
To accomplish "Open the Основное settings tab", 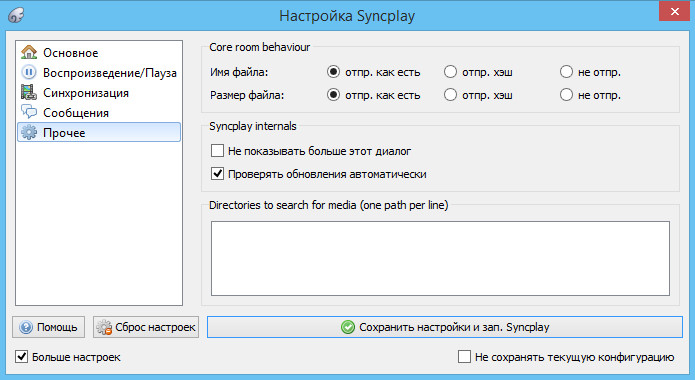I will [x=99, y=52].
